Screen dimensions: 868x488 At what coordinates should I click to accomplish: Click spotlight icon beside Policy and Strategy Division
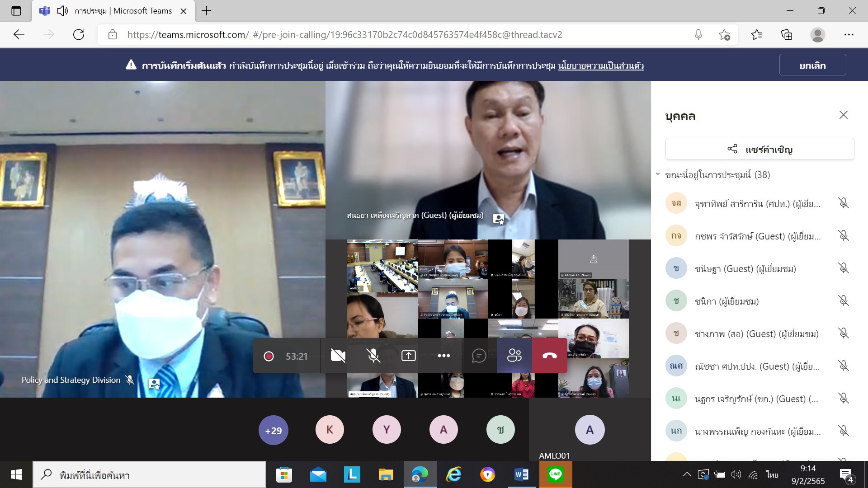point(154,384)
